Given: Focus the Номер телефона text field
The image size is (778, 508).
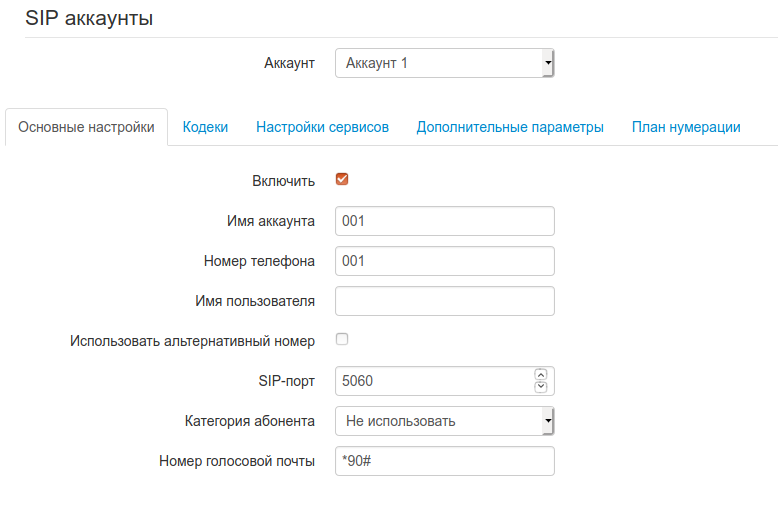Looking at the screenshot, I should (x=444, y=261).
